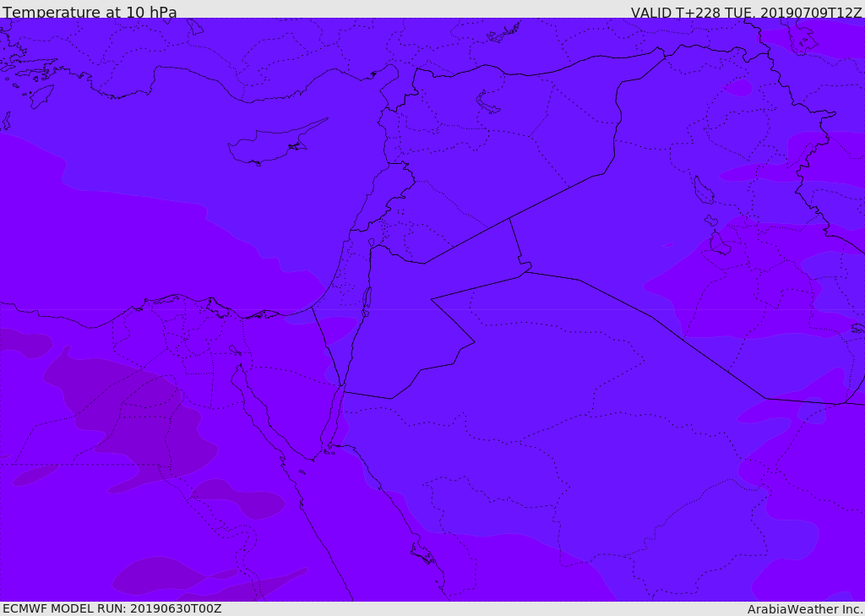Click the 'ECMWF MODEL RUN: 20190630T00Z' text

[x=112, y=608]
